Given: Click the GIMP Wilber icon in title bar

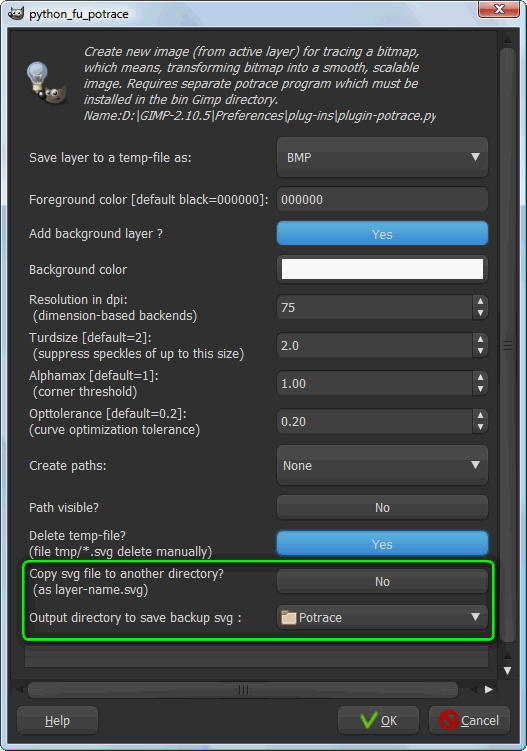Looking at the screenshot, I should 16,13.
